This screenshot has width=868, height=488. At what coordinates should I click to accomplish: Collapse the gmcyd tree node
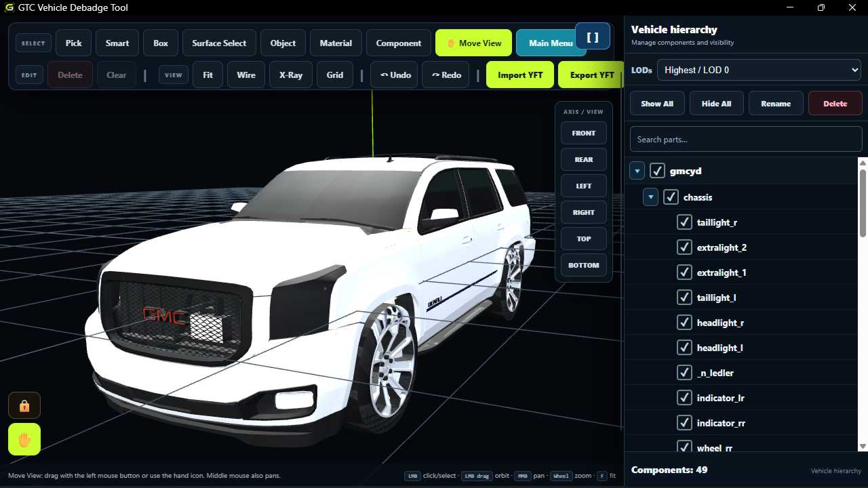637,171
